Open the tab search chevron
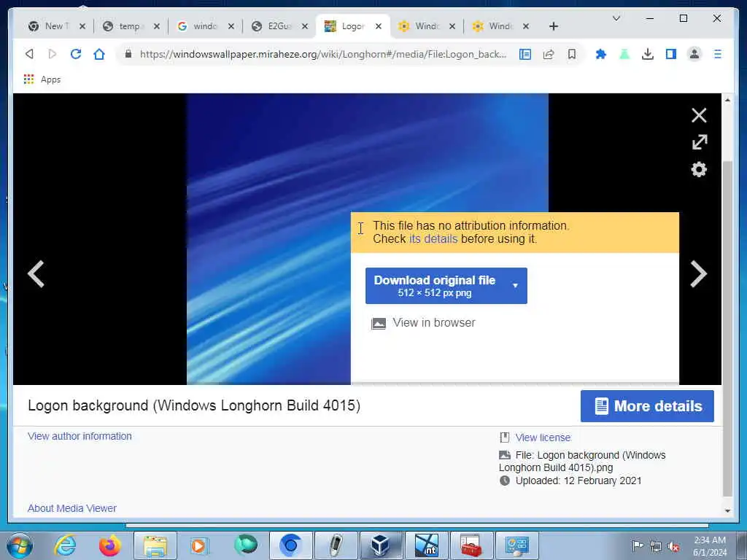This screenshot has height=560, width=747. (616, 18)
